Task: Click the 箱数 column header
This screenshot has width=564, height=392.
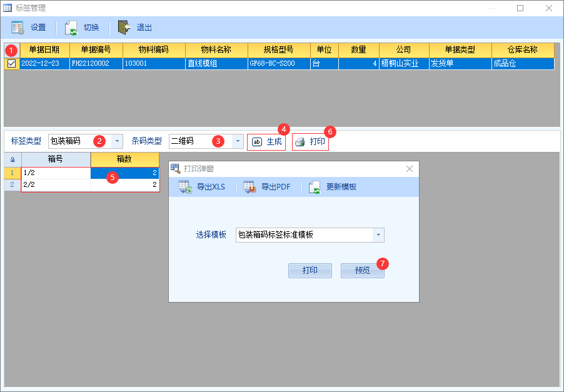Action: pos(125,159)
